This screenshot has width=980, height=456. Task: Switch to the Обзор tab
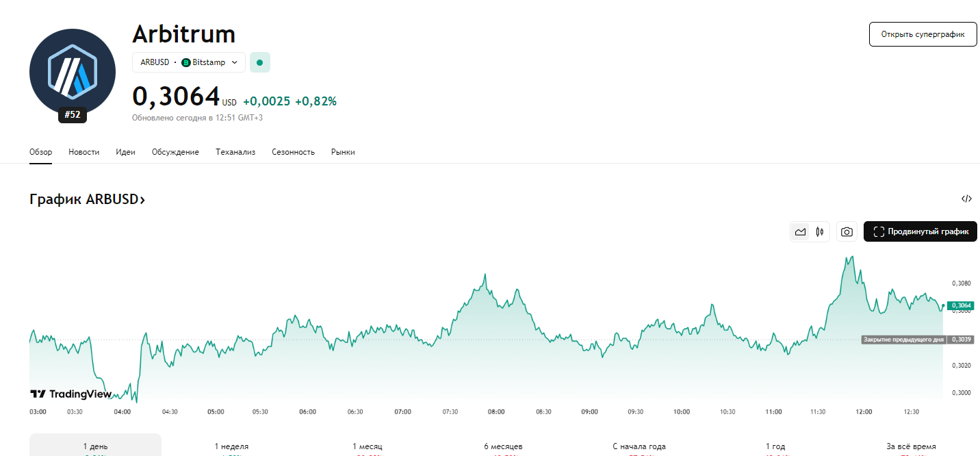(x=41, y=152)
